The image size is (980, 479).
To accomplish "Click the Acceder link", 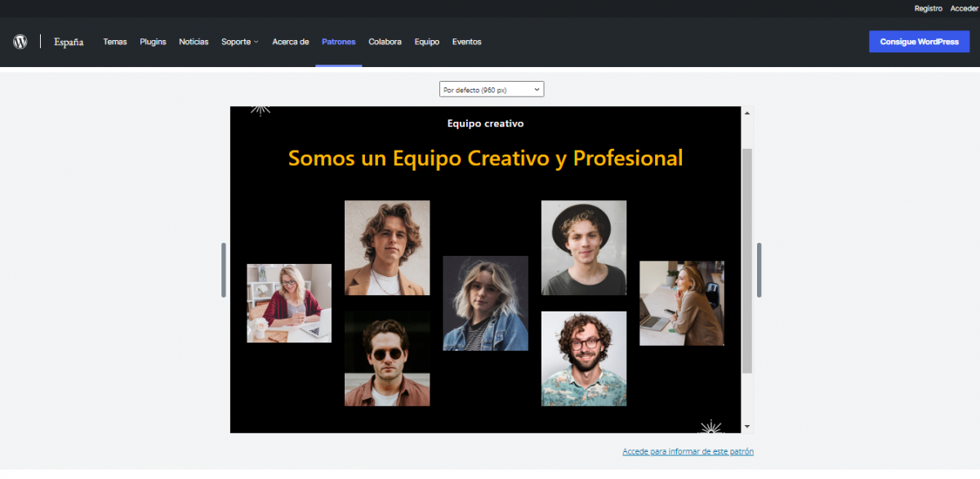I will click(x=964, y=8).
